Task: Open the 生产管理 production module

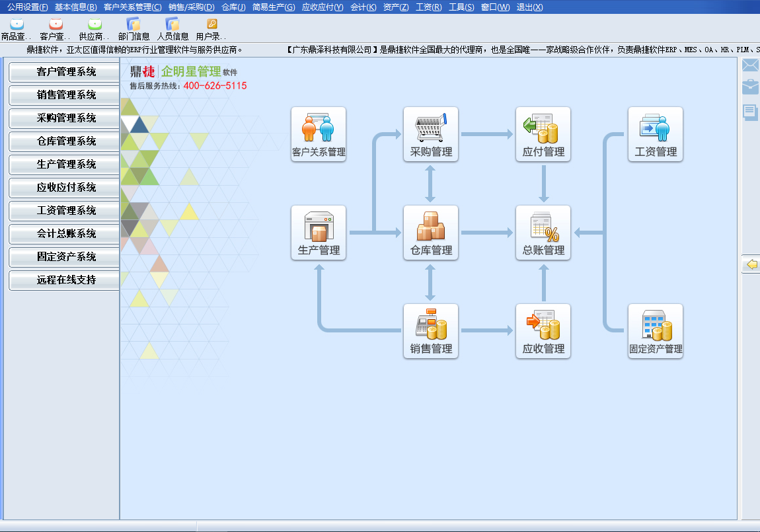Action: coord(319,233)
